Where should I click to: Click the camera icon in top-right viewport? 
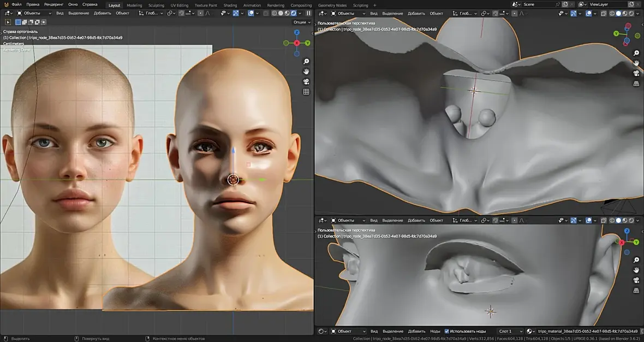(636, 73)
